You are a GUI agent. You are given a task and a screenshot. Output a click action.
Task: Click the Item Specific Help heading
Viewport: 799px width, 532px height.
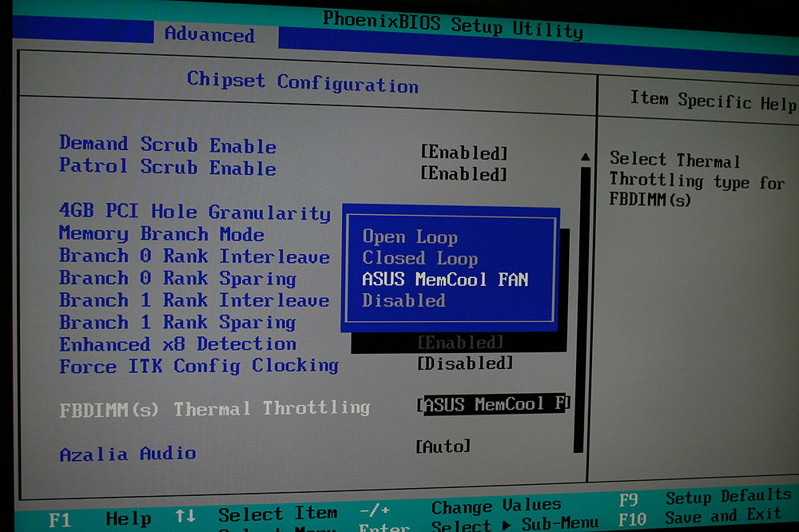point(714,101)
